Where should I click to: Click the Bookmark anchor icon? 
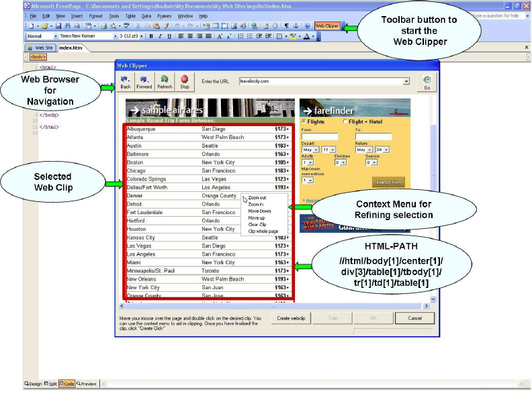296,26
